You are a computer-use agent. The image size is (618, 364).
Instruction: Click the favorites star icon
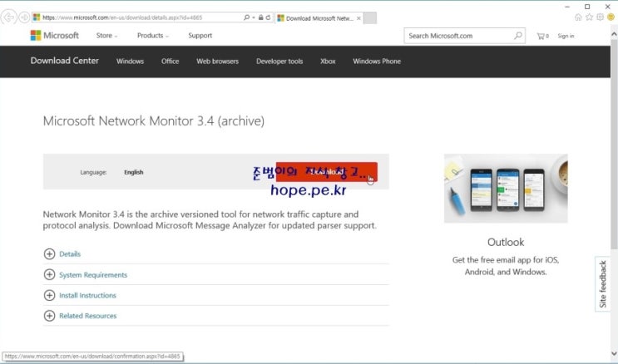pos(589,17)
